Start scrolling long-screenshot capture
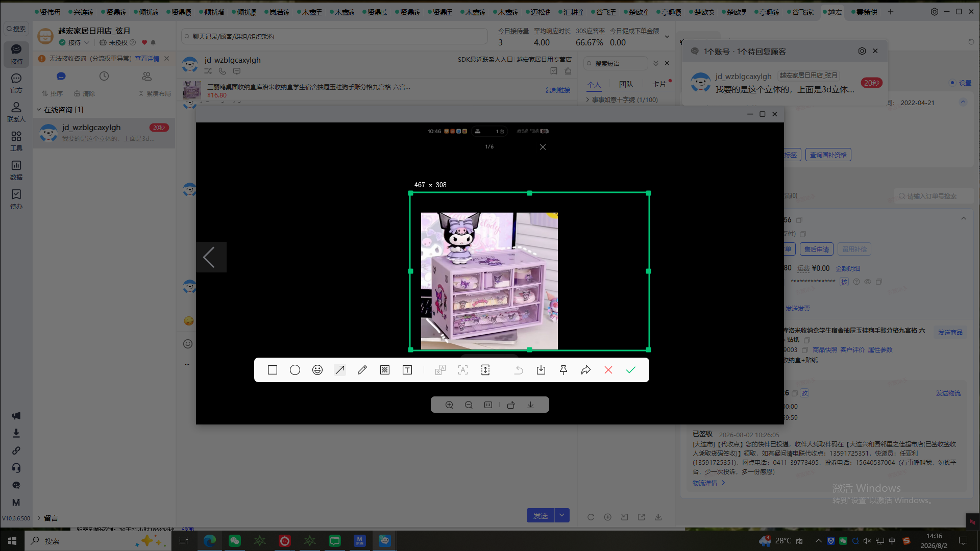 pos(485,370)
